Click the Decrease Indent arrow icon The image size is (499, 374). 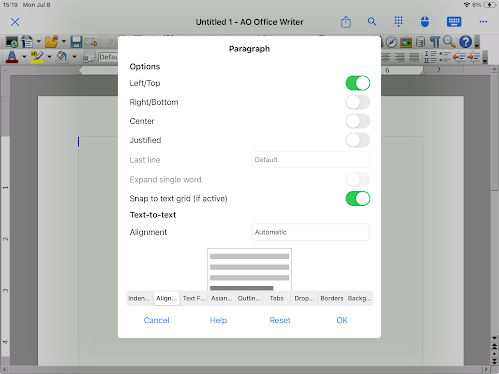pos(459,57)
